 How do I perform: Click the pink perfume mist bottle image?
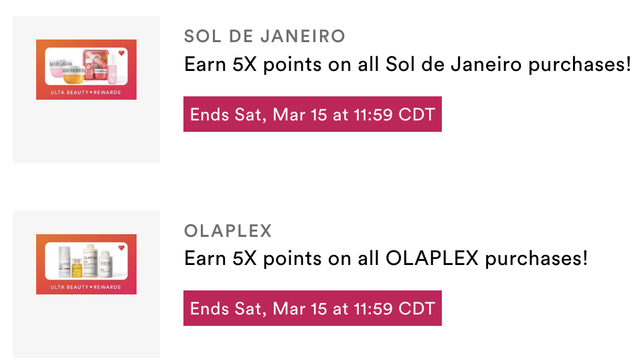click(112, 70)
